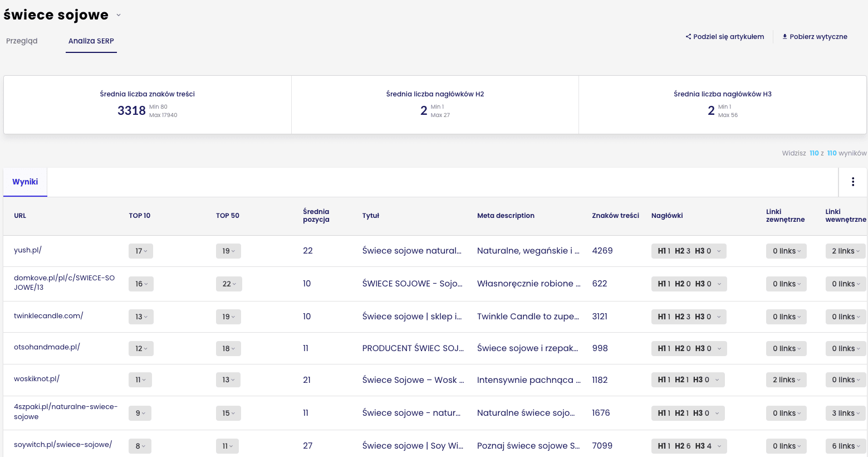This screenshot has width=868, height=457.
Task: Open external links dropdown for domkove.pl
Action: point(786,284)
